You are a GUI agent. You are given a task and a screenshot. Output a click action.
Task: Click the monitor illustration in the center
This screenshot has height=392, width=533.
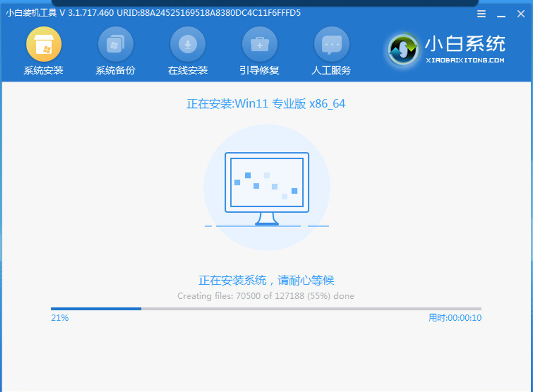(267, 189)
